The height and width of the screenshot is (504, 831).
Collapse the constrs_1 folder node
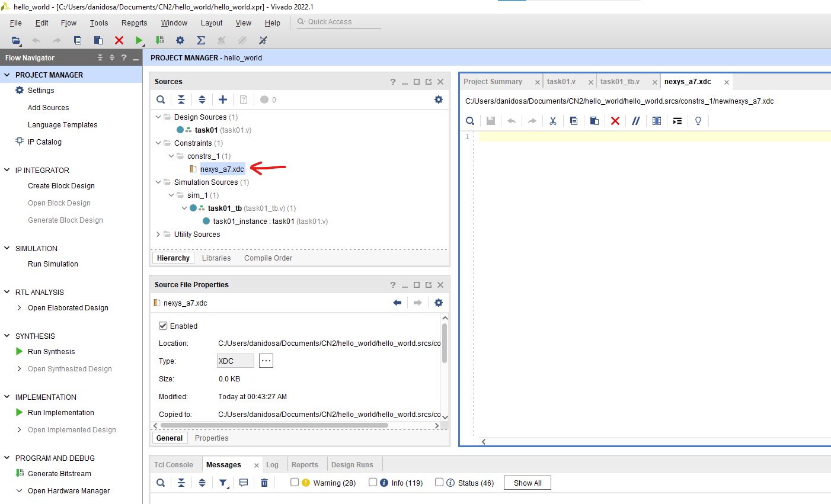tap(171, 156)
